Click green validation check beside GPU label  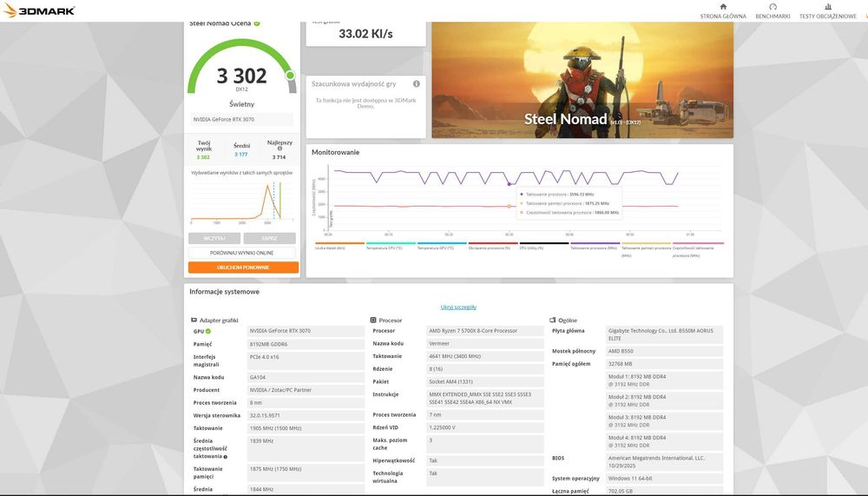coord(208,332)
